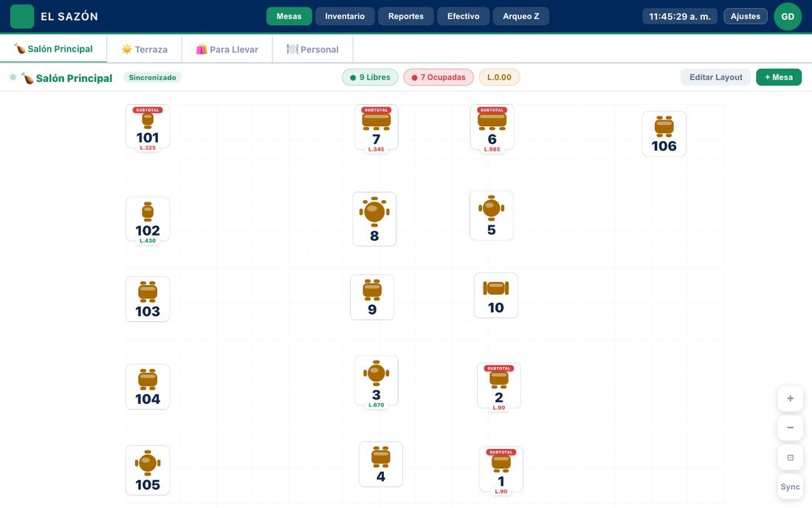Click the Editar Layout button
Screen dimensions: 812x508
[x=716, y=77]
